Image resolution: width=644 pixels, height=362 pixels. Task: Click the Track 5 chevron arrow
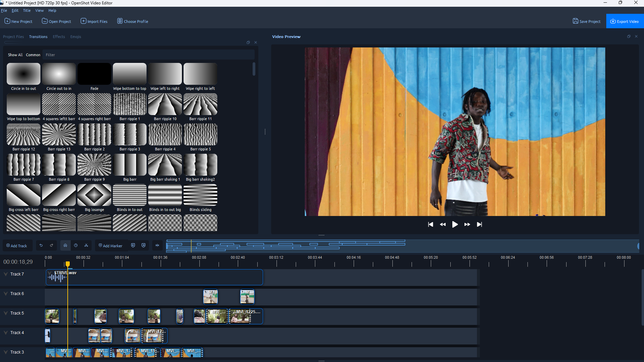6,313
